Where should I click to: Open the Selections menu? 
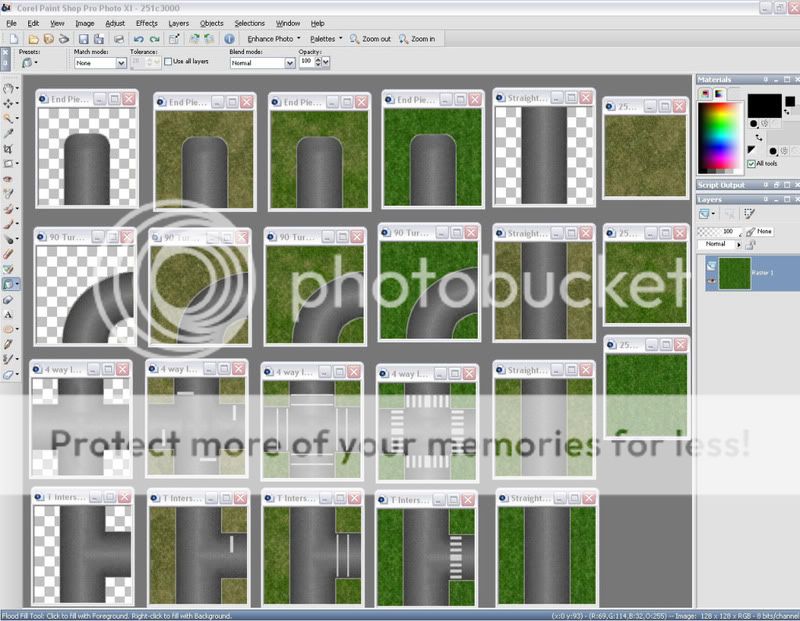tap(249, 22)
